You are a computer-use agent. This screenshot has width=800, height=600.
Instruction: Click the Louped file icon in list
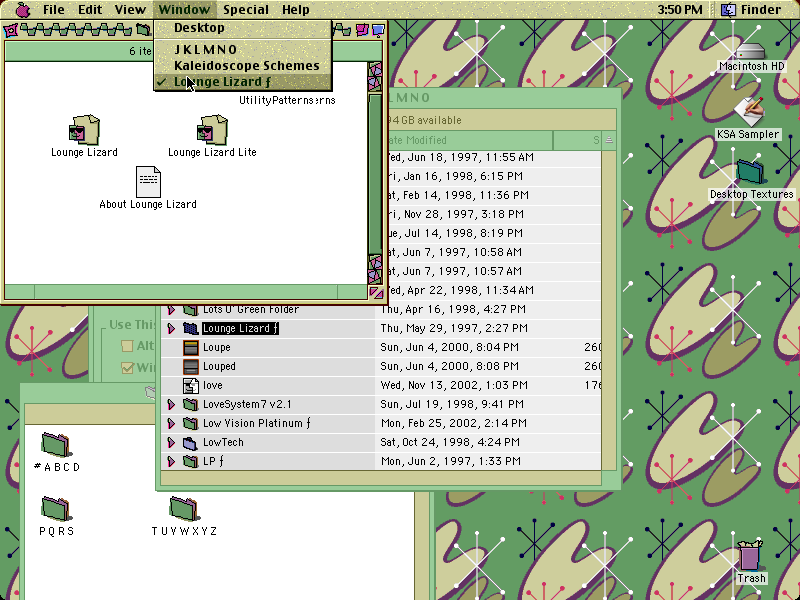click(190, 366)
